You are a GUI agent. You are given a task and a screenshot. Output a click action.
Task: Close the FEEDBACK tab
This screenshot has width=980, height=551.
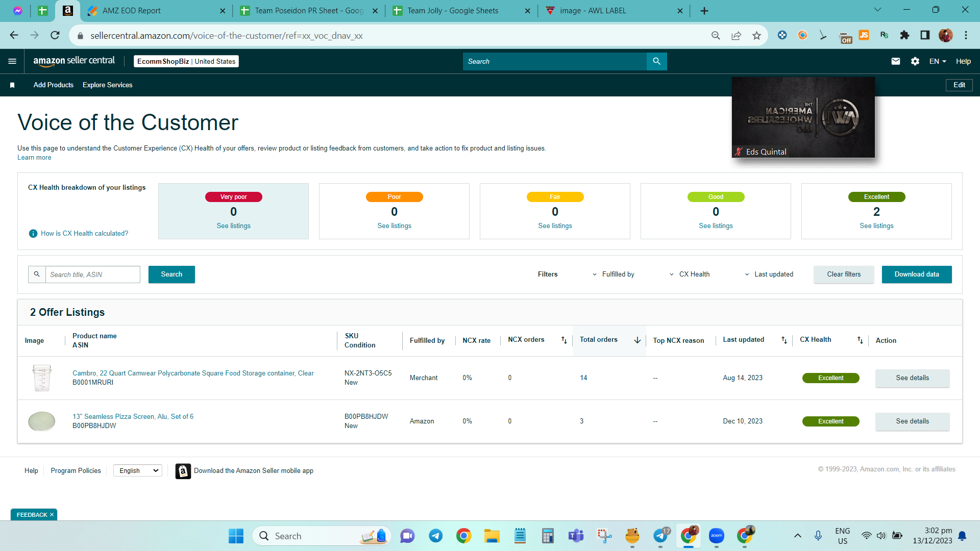coord(52,515)
